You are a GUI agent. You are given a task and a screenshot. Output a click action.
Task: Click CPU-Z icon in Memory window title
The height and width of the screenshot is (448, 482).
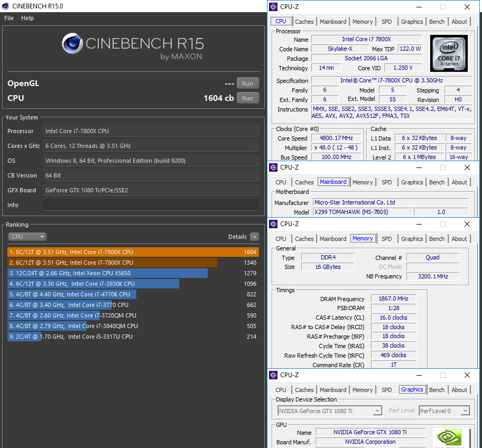[x=273, y=224]
